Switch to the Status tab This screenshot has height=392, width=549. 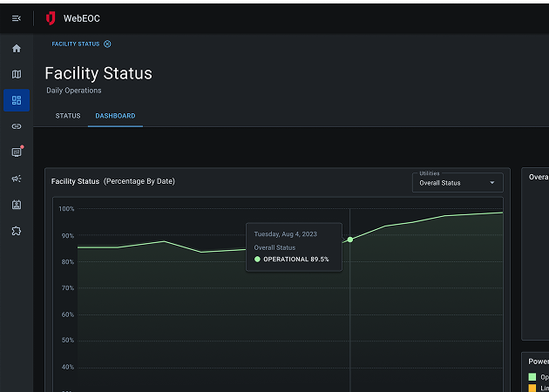[x=68, y=116]
